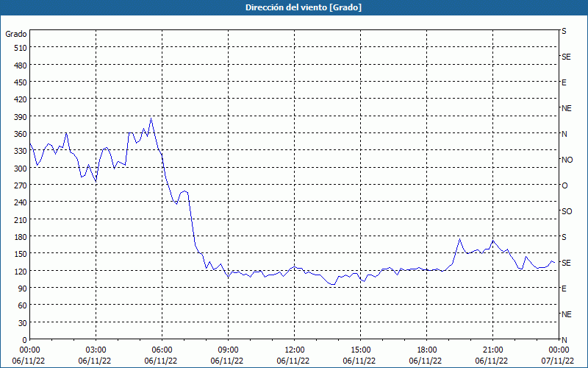Viewport: 588px width, 368px height.
Task: Click compass label 'E' level with 450
Action: pyautogui.click(x=564, y=82)
